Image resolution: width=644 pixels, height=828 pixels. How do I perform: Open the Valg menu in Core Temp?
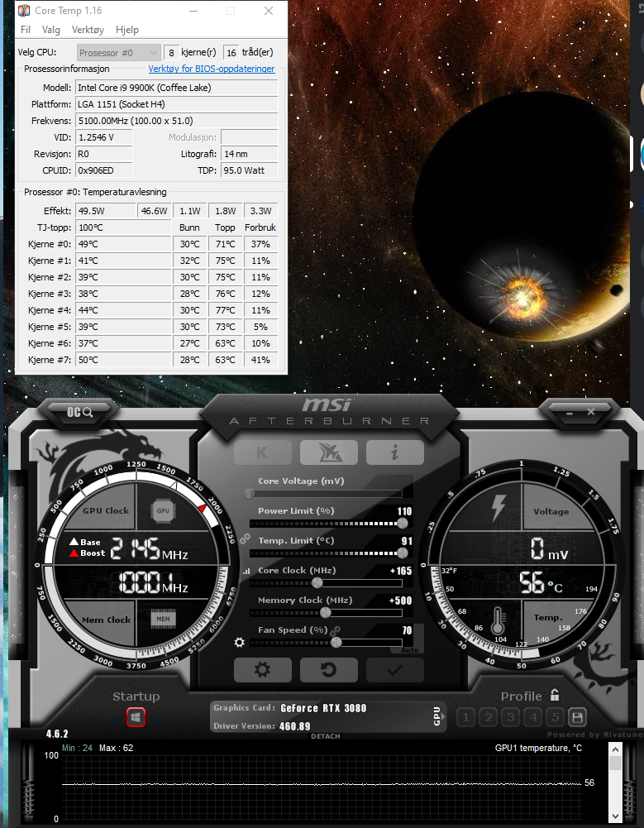pos(51,30)
